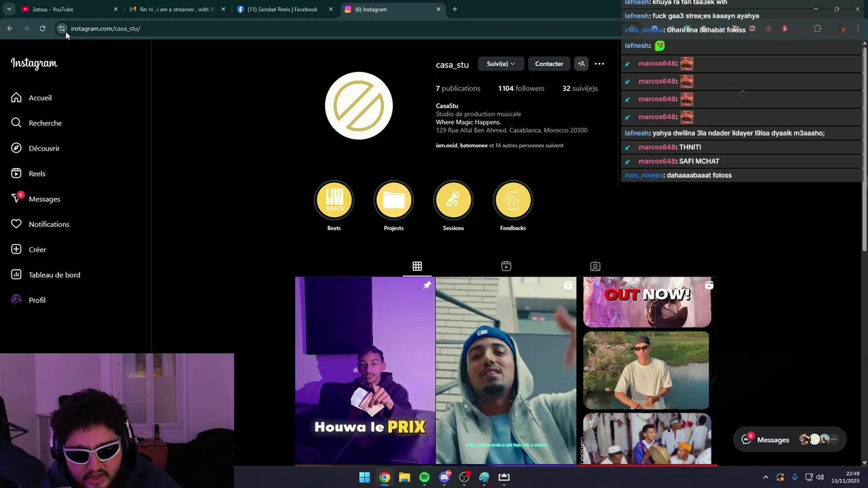Click the add-similar-accounts person icon
The image size is (868, 488).
point(581,64)
